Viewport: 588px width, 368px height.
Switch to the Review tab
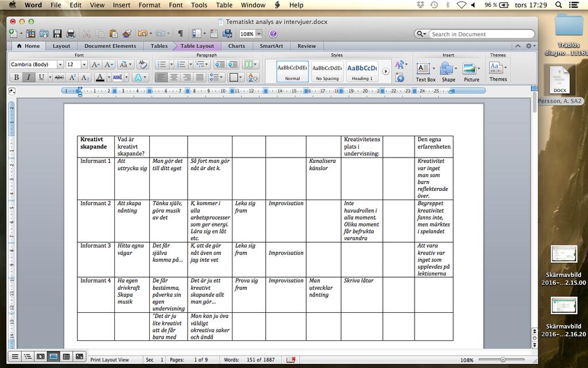pyautogui.click(x=307, y=46)
